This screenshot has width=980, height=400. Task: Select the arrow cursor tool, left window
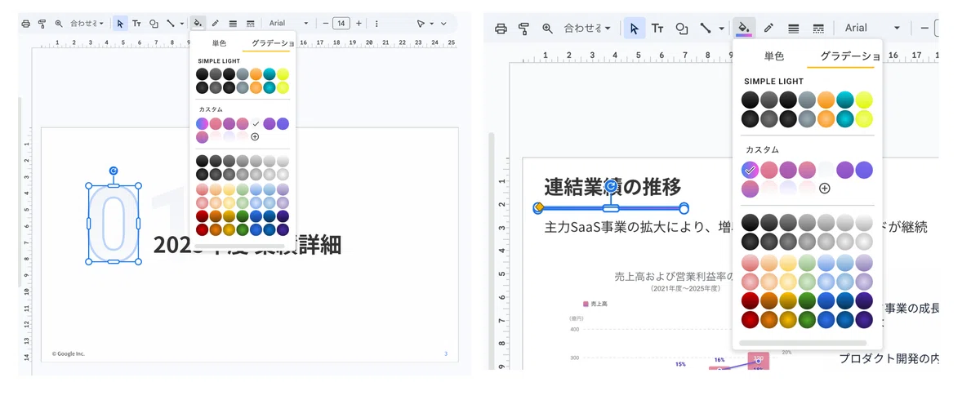coord(120,24)
